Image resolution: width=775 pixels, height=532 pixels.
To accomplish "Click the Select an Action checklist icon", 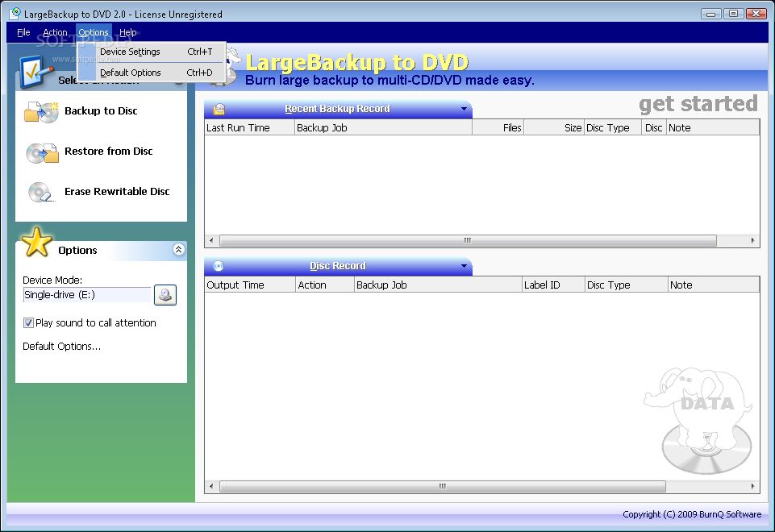I will click(x=35, y=72).
